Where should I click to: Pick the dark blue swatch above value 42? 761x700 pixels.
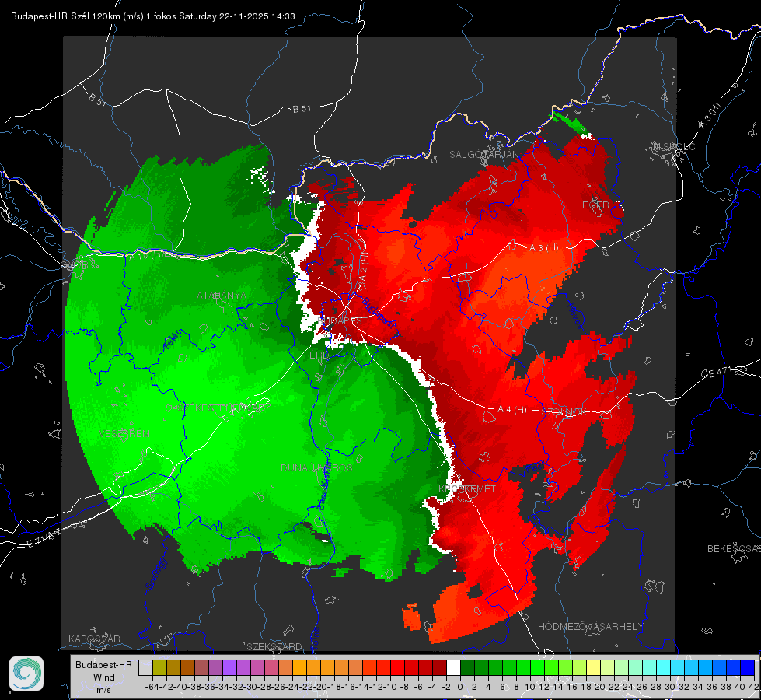pyautogui.click(x=748, y=667)
